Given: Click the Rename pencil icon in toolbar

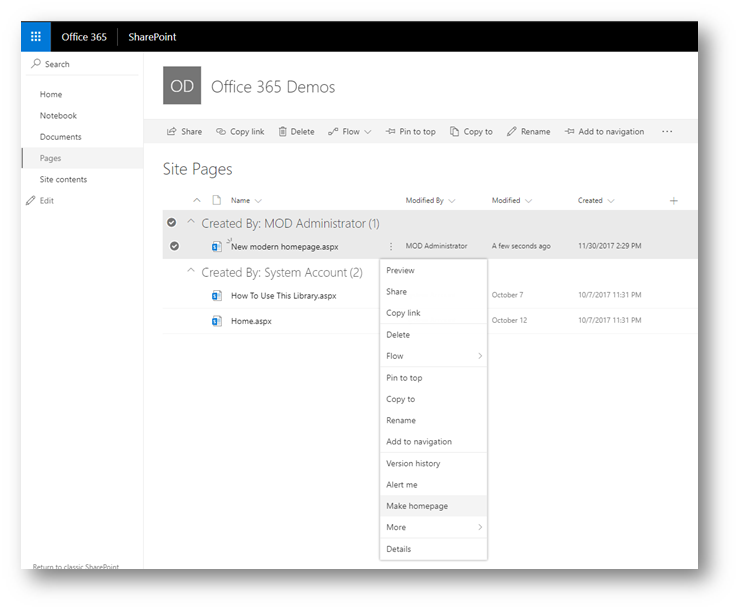Looking at the screenshot, I should click(x=512, y=131).
